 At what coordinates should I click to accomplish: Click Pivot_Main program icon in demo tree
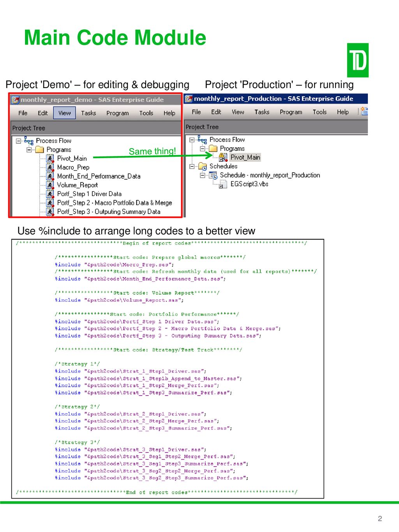[x=50, y=158]
